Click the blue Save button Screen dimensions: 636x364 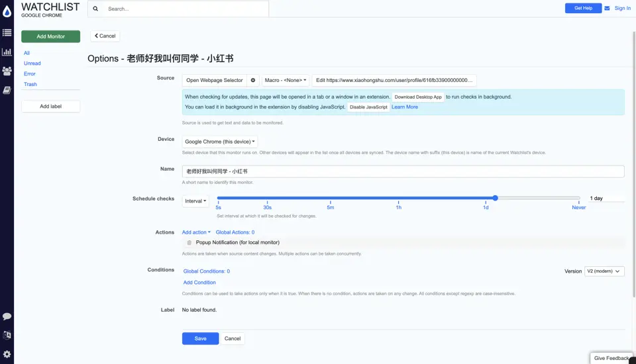click(x=200, y=338)
